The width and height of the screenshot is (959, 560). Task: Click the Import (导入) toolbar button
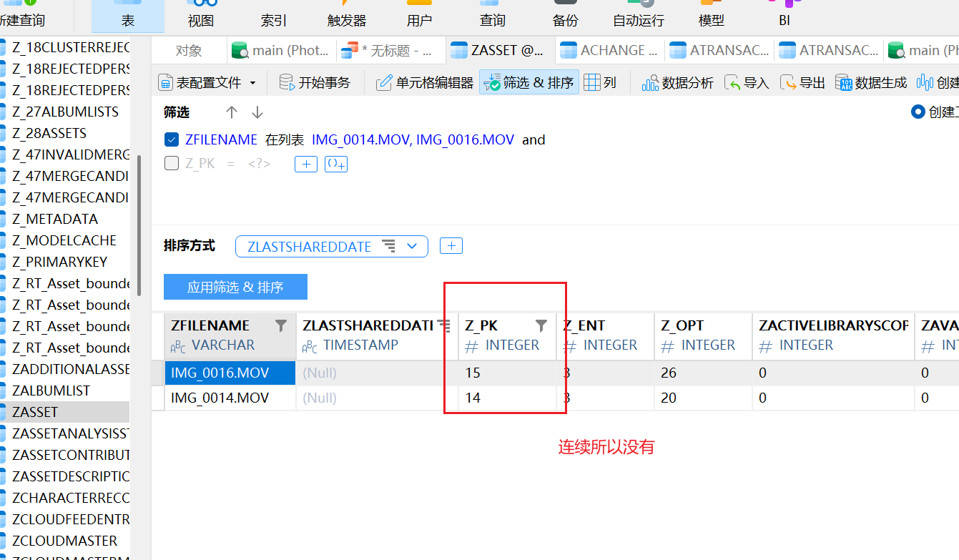point(747,83)
